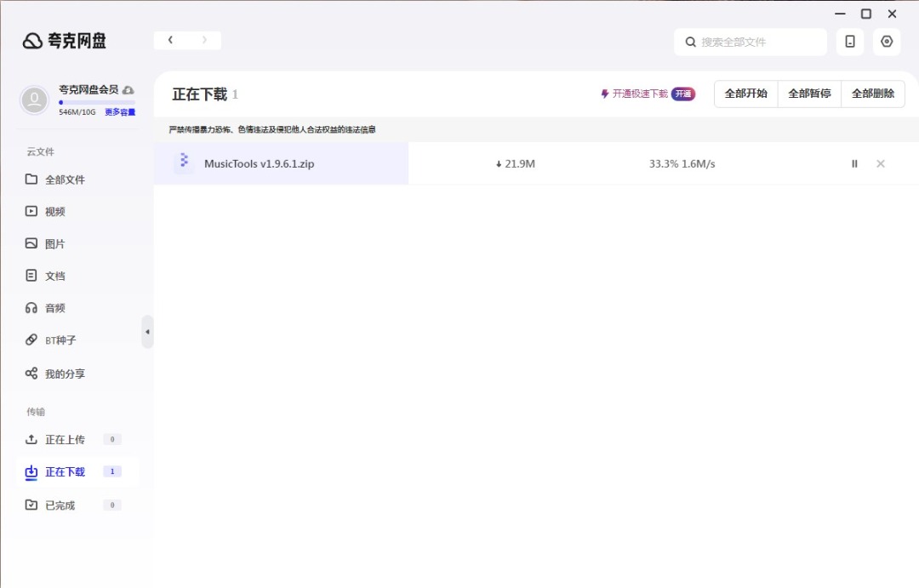Screen dimensions: 919x588
Task: Click the 搜索全部文件 search field
Action: (757, 42)
